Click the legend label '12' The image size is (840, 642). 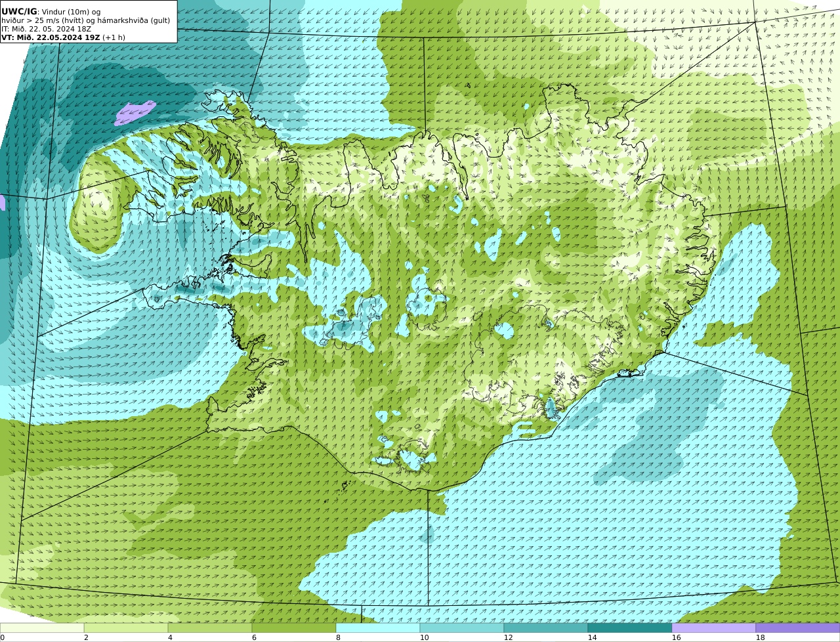pos(509,637)
